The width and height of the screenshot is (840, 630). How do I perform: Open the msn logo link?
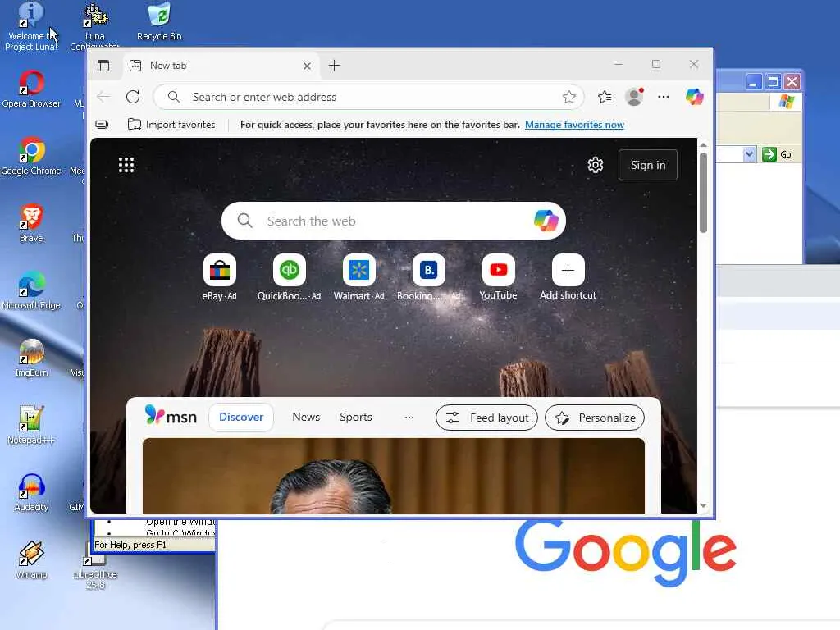(171, 416)
